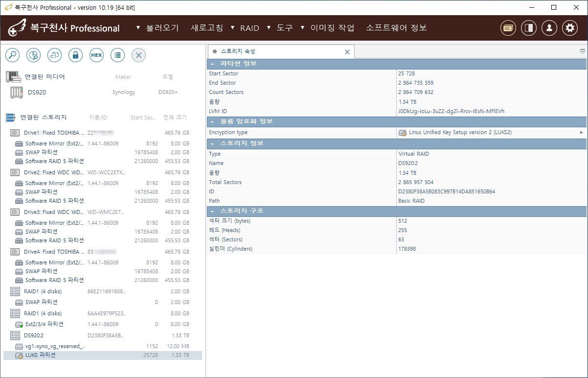Viewport: 588px width, 378px height.
Task: Select the LUKS 파티션 row
Action: [103, 355]
